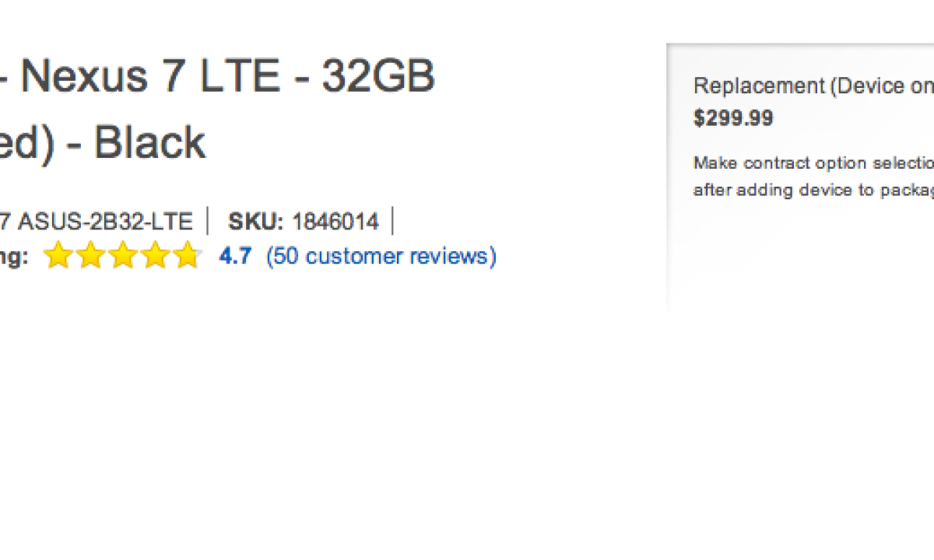Select the third rating star
Screen dimensions: 934x560
[123, 256]
